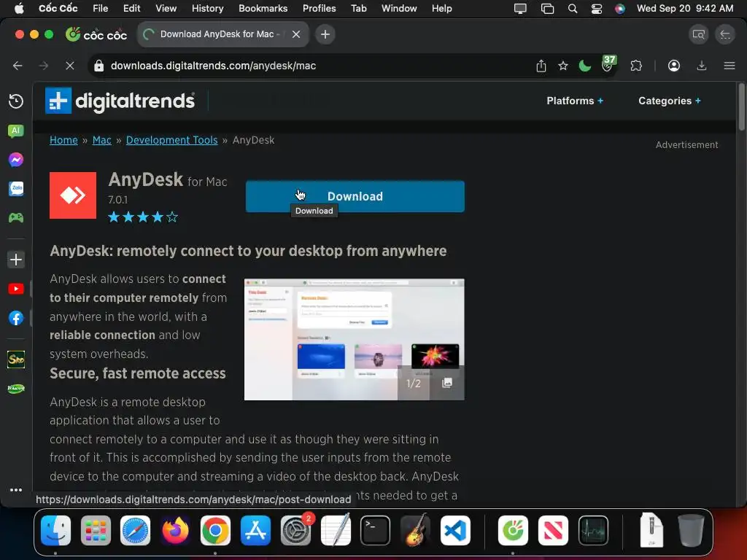Close the Download AnyDesk for Mac tab
Screen dimensions: 747x560
pyautogui.click(x=296, y=34)
